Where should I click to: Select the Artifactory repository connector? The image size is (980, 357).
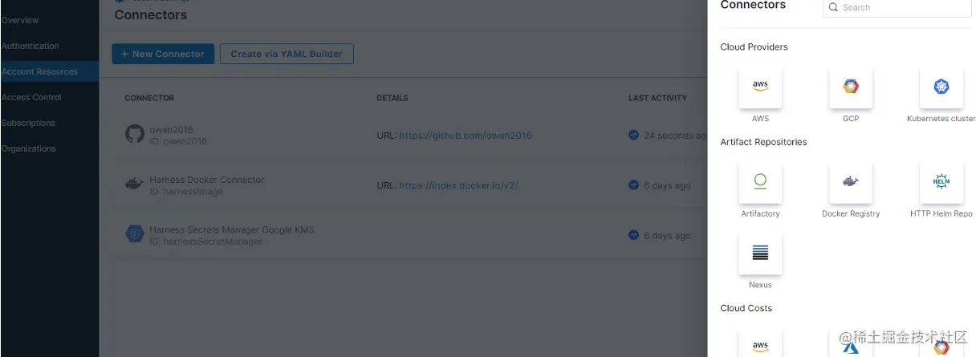tap(760, 182)
